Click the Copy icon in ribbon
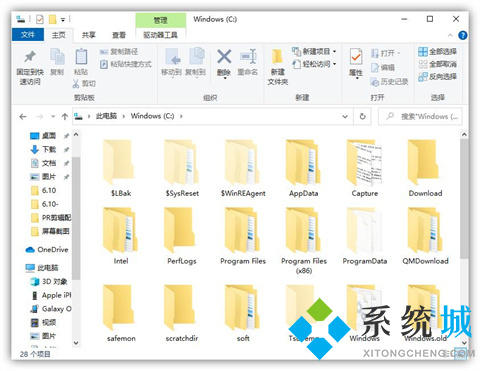Viewport: 480px width, 371px height. tap(57, 57)
